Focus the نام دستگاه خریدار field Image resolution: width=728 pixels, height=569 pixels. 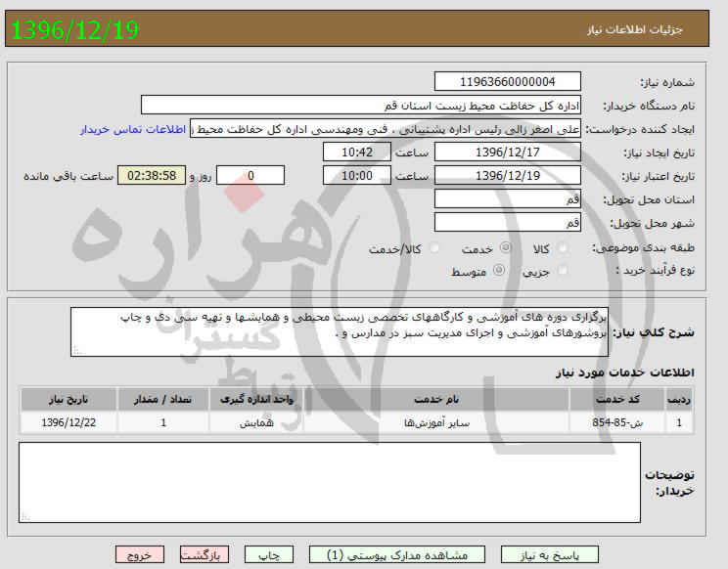[361, 105]
